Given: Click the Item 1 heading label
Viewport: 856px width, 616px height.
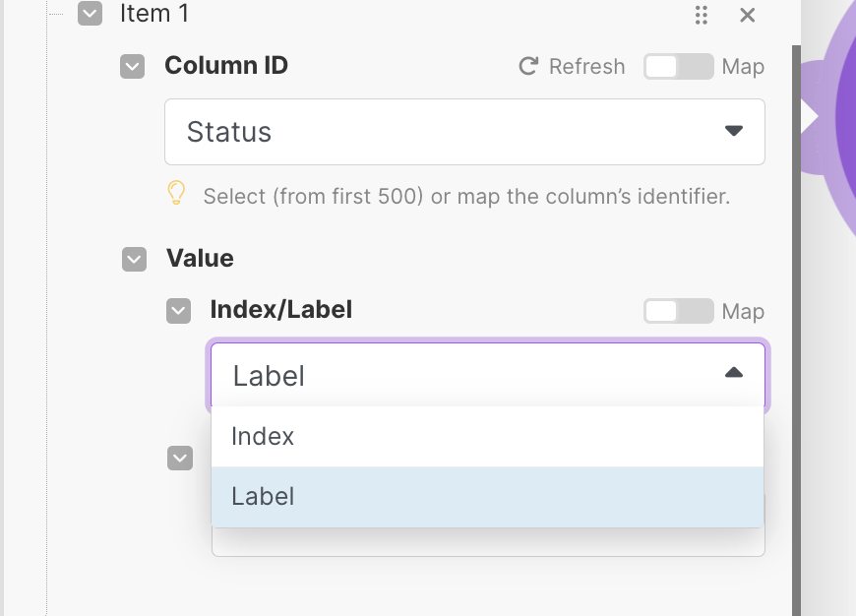Looking at the screenshot, I should (x=154, y=14).
